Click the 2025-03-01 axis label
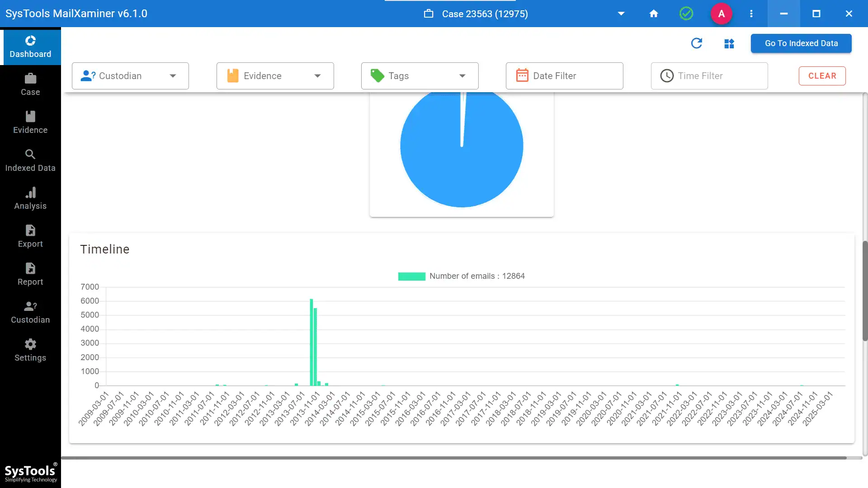868x488 pixels. [817, 409]
